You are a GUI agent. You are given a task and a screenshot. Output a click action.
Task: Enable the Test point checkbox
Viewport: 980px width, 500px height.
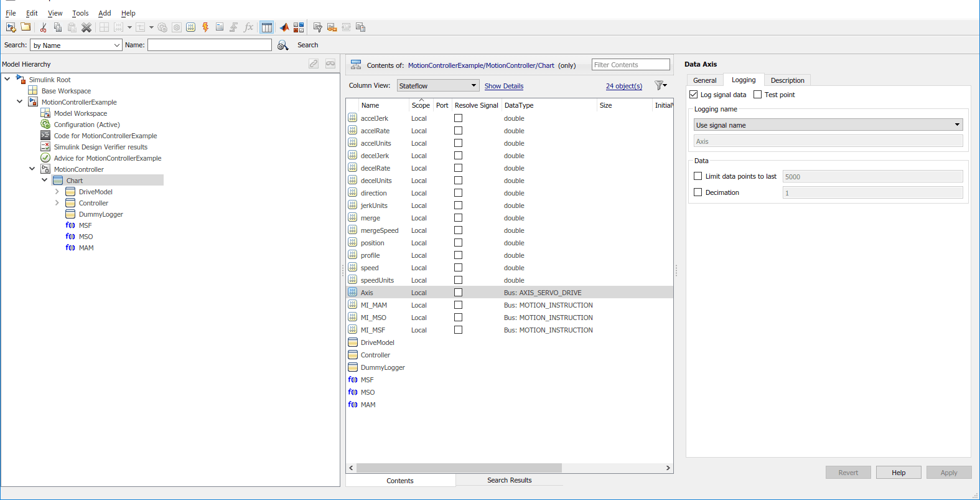coord(757,95)
